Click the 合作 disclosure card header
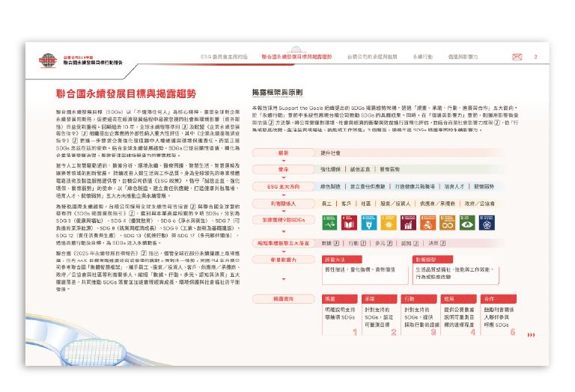 point(499,299)
